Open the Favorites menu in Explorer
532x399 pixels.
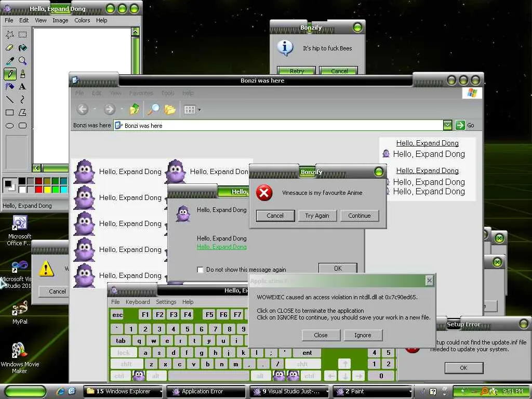[x=141, y=94]
